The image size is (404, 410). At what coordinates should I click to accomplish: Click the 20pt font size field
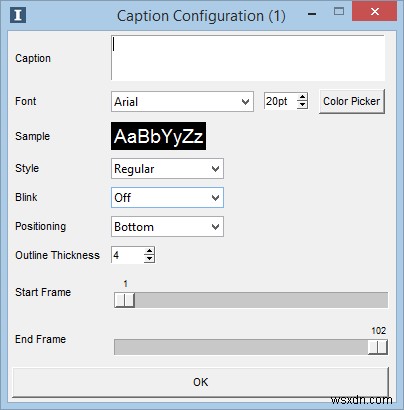281,101
